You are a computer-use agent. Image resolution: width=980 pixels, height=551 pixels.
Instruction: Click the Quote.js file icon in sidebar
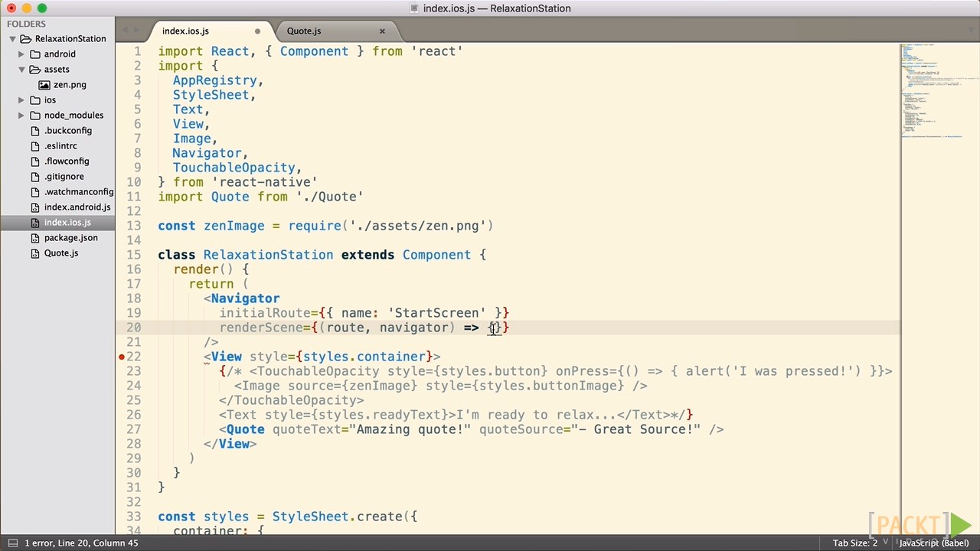(35, 253)
